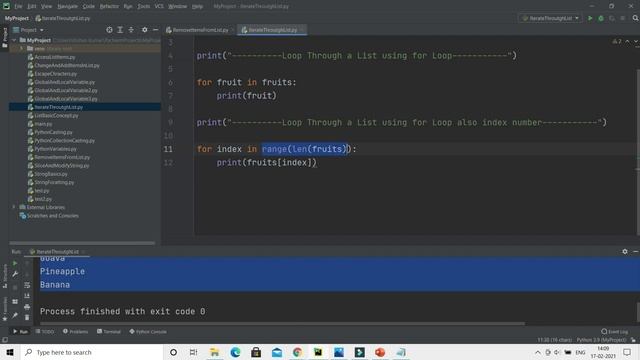Viewport: 640px width, 360px height.
Task: Open the TODO tool window
Action: [45, 331]
